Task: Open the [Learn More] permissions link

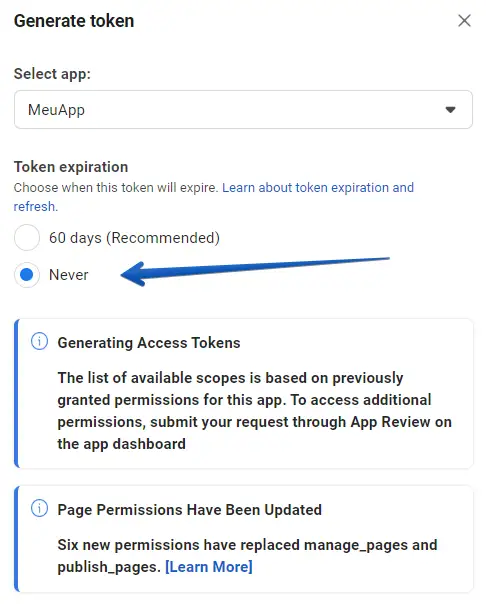Action: [209, 567]
